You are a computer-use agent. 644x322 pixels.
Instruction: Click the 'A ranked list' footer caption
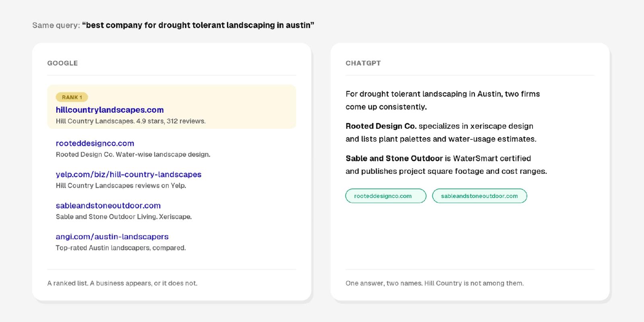tap(122, 283)
